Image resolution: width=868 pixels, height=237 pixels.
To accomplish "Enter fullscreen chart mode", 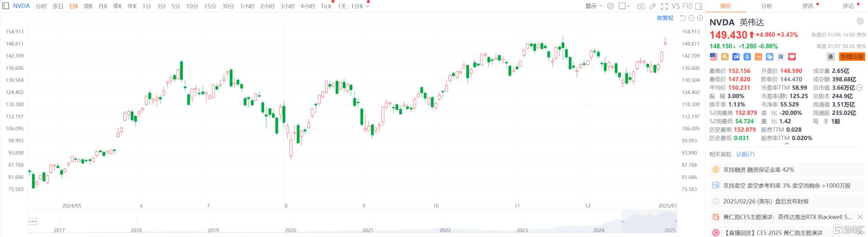I will 665,6.
